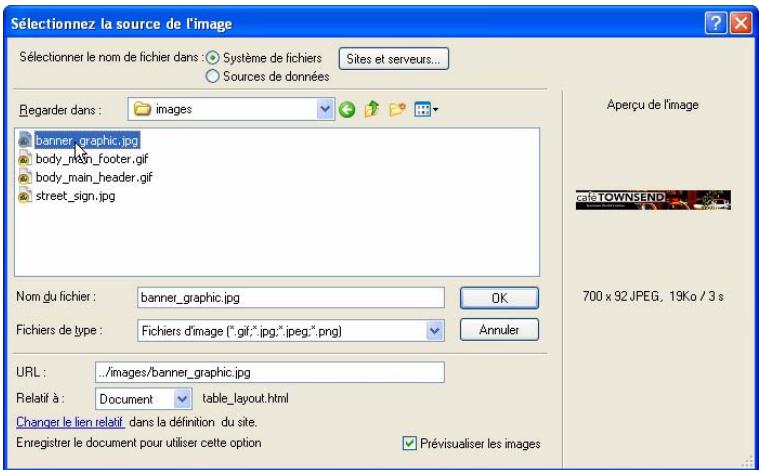Open the dialog Help question mark button
Image resolution: width=759 pixels, height=470 pixels.
tap(715, 23)
